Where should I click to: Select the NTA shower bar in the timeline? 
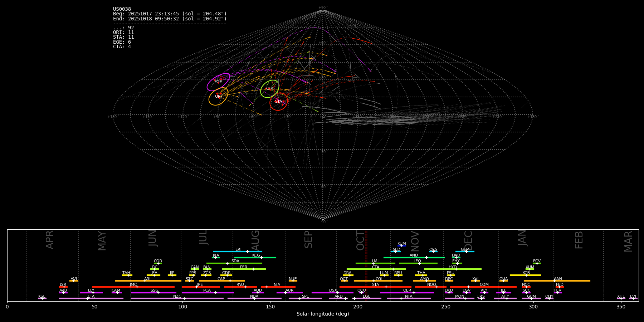point(409,298)
